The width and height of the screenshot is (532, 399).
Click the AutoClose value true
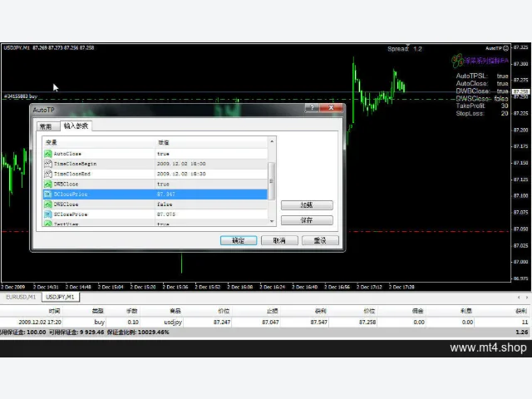click(163, 154)
